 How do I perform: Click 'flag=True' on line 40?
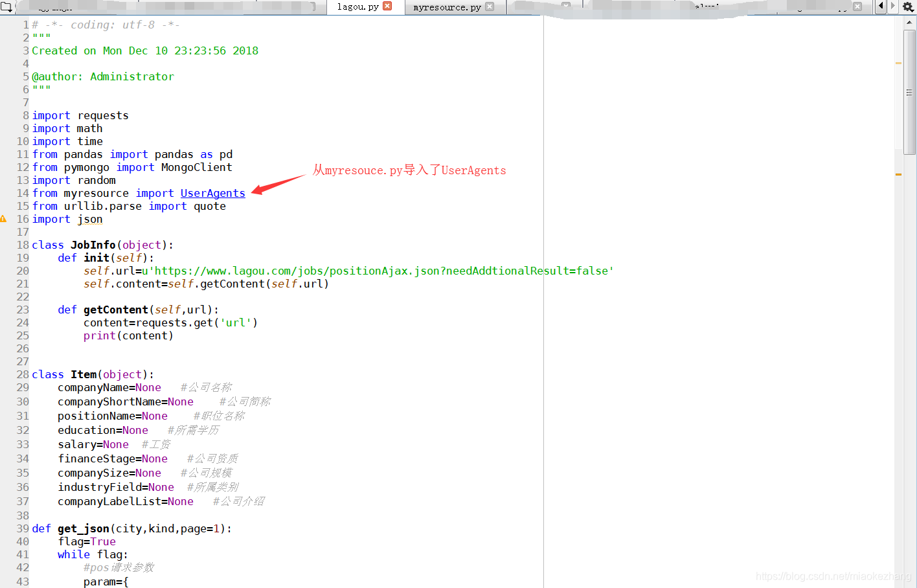click(x=87, y=541)
